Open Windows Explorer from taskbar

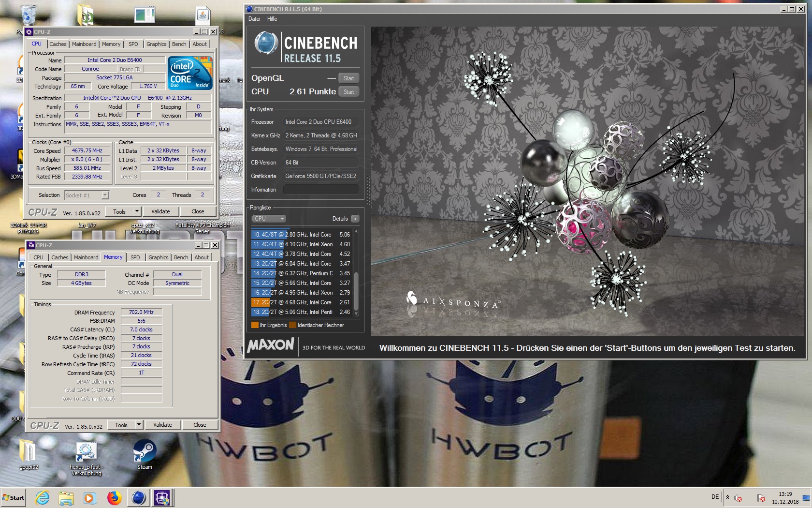point(66,497)
